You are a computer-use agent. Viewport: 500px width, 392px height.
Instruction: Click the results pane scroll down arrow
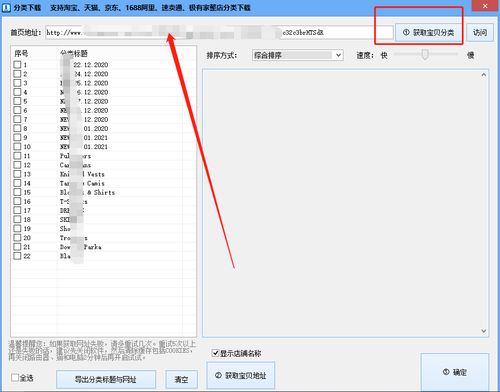click(484, 331)
